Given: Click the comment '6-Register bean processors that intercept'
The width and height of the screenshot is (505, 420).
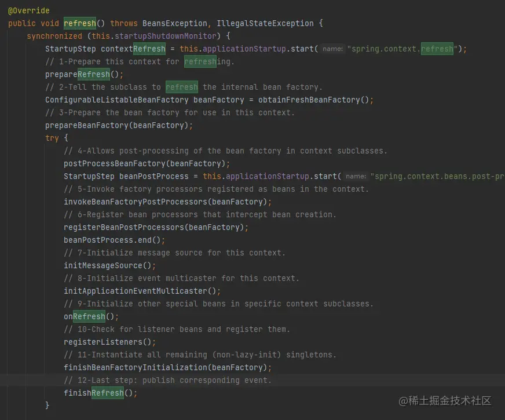Looking at the screenshot, I should [x=200, y=214].
